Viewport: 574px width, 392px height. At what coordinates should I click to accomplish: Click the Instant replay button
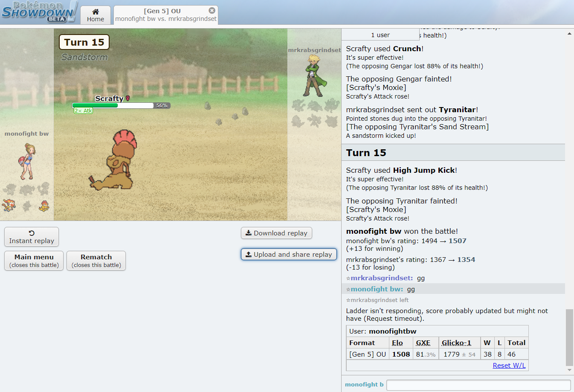tap(32, 237)
